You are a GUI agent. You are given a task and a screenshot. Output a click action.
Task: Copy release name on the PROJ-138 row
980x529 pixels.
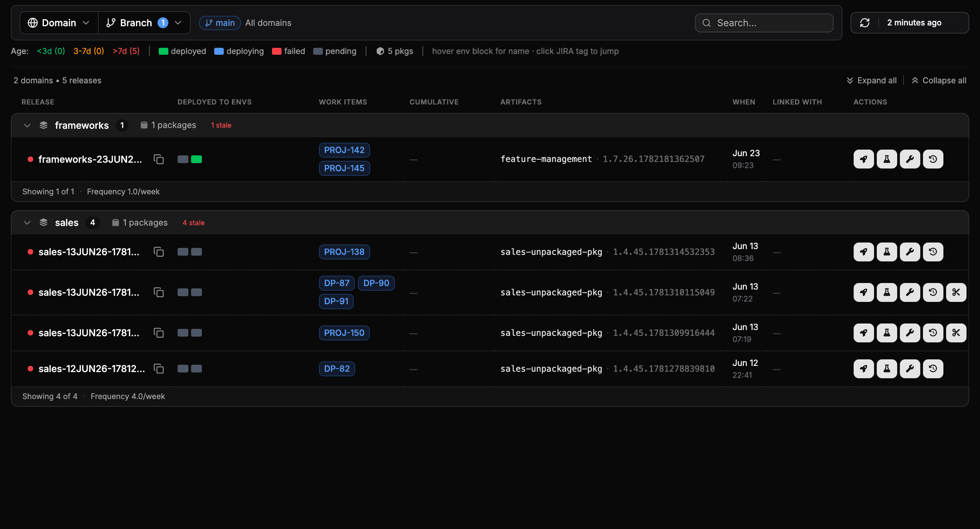159,252
